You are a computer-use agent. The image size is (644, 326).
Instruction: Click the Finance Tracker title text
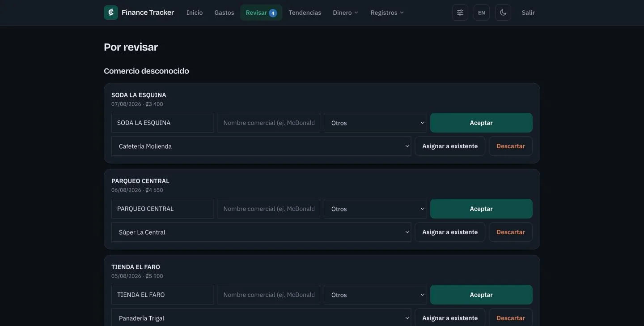148,13
